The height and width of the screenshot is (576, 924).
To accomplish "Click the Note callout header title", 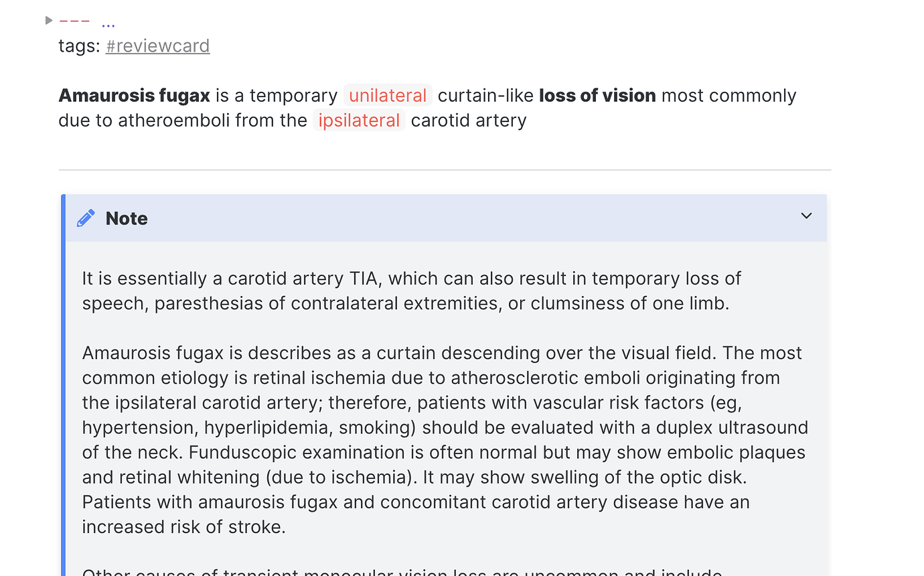I will click(x=126, y=218).
